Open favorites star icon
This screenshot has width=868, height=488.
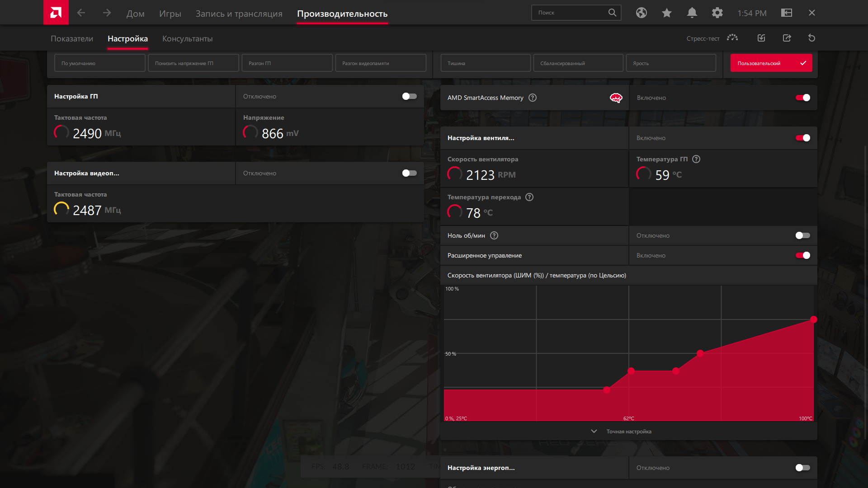click(x=666, y=13)
